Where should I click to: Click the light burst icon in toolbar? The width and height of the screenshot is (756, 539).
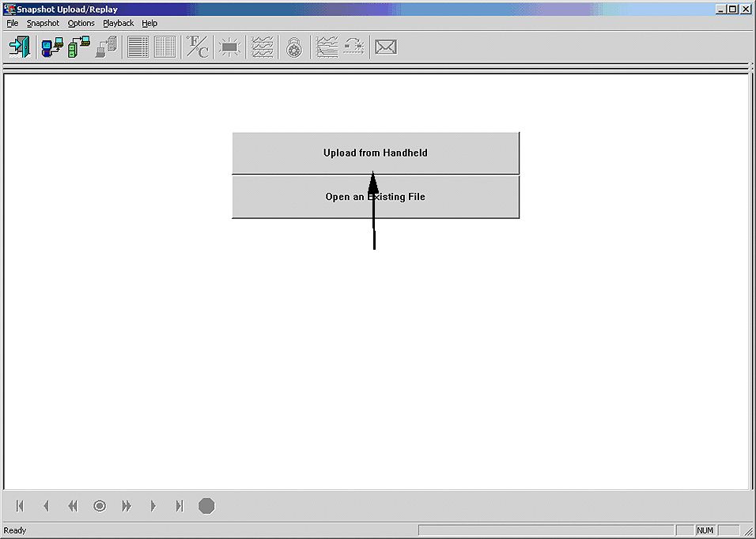pos(229,47)
